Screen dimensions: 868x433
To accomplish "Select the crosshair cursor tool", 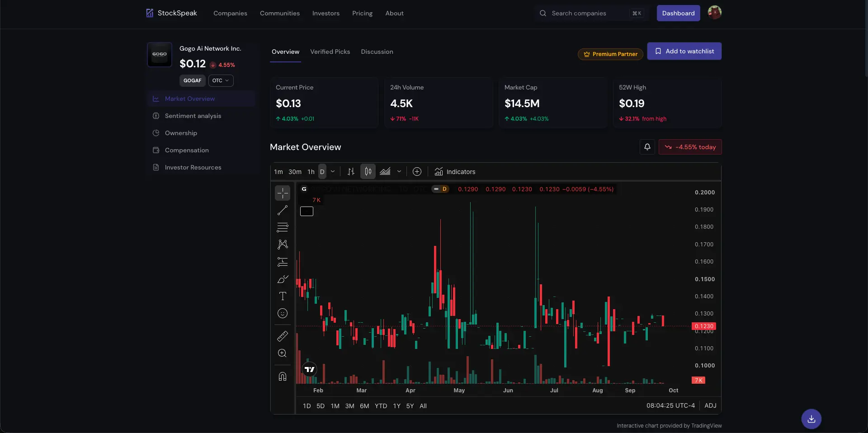I will (283, 193).
